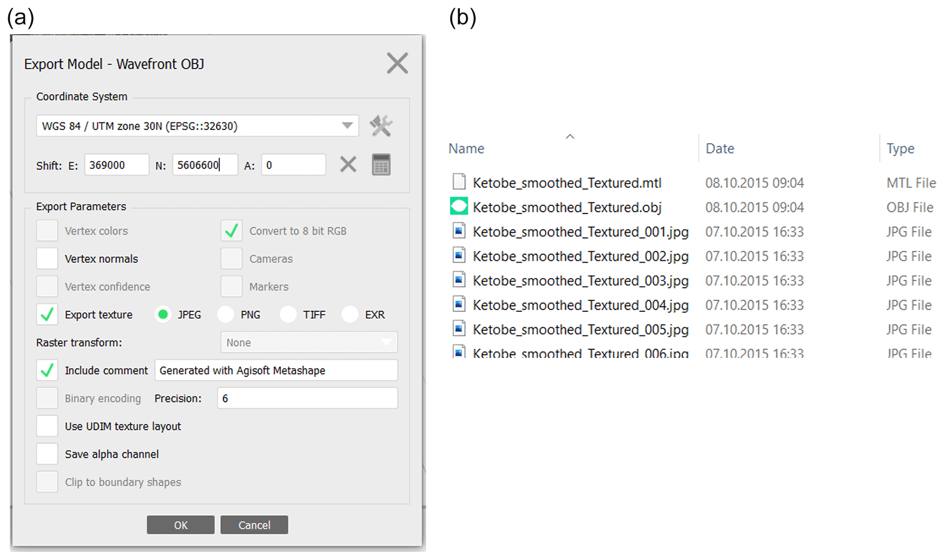Sort files by the Date column header
The width and height of the screenshot is (945, 560).
[720, 149]
